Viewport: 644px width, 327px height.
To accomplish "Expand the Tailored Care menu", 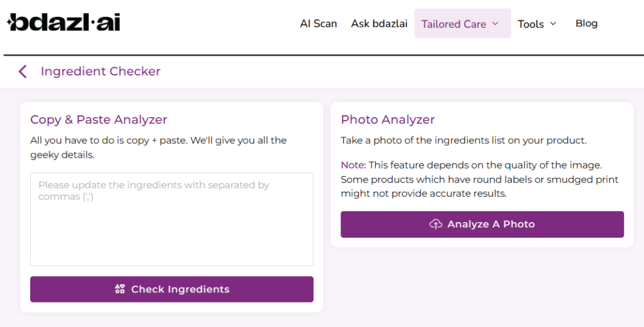I will click(454, 24).
